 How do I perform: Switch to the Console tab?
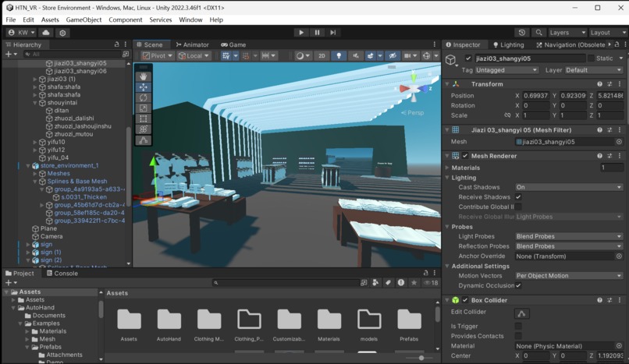(x=62, y=273)
